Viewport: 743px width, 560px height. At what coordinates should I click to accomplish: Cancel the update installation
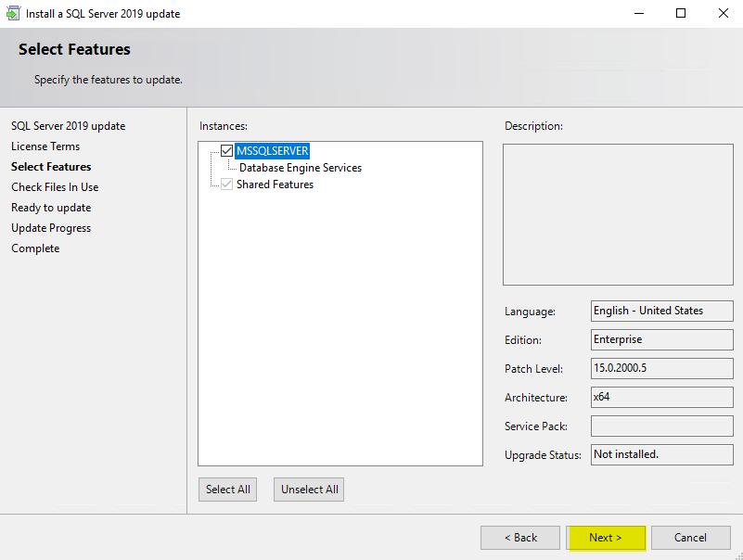pos(690,538)
